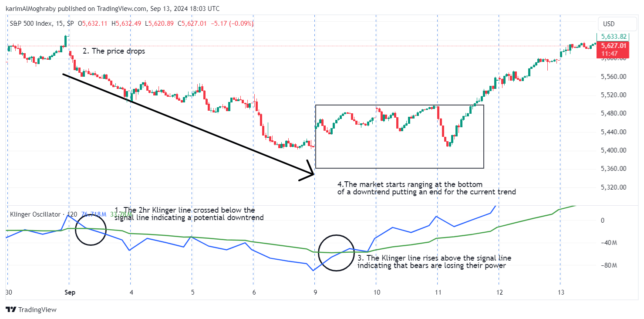644x319 pixels.
Task: Click the karimAlMoghraby published header line
Action: click(x=112, y=8)
